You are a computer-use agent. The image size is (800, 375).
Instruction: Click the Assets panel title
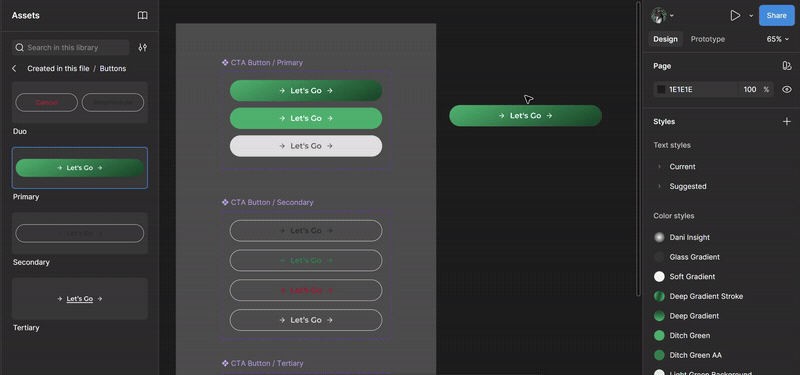tap(26, 15)
